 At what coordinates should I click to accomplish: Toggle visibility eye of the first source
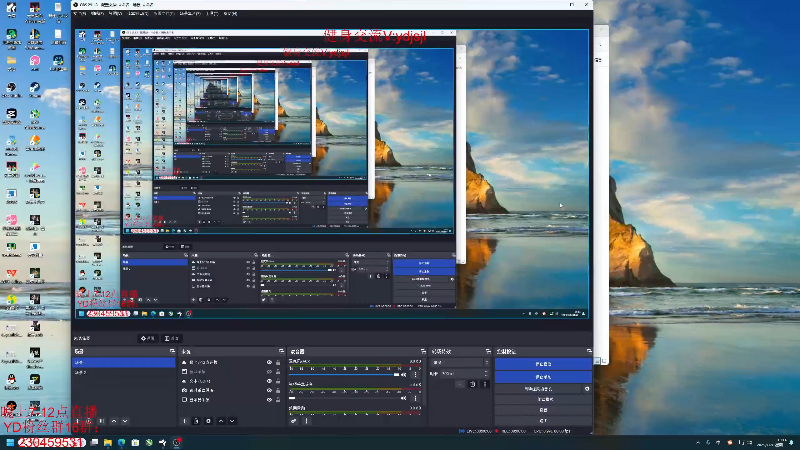(269, 362)
